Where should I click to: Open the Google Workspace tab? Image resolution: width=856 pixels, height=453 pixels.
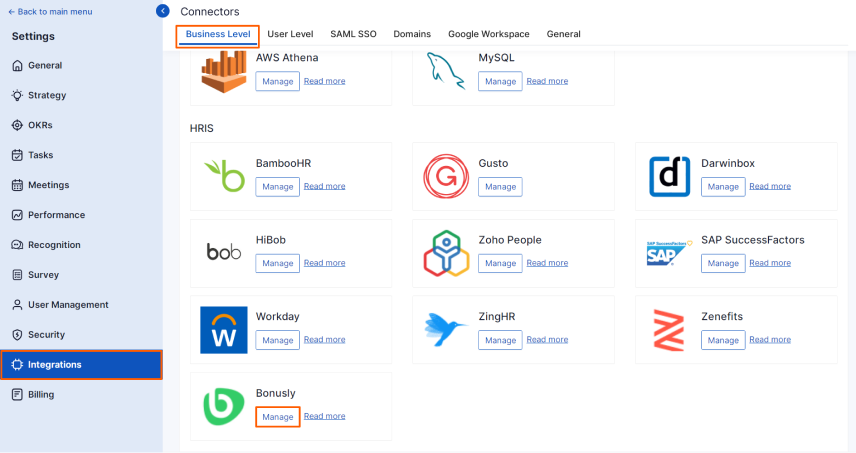pos(489,34)
